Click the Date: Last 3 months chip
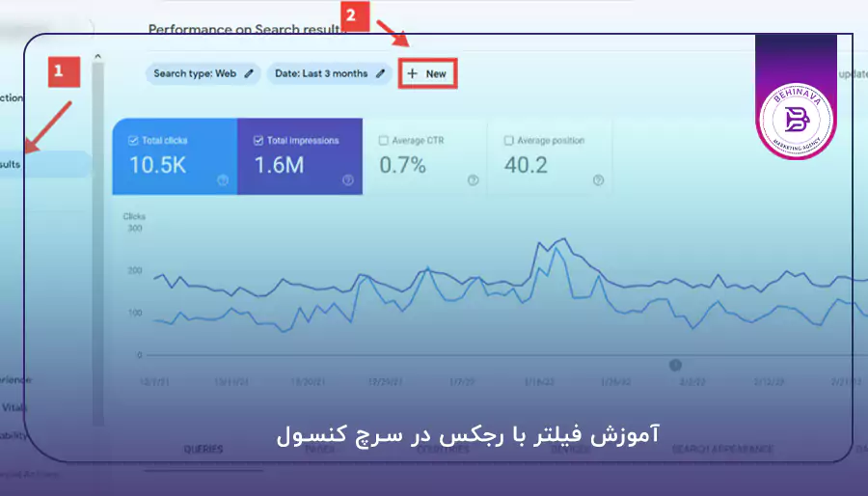Viewport: 868px width, 496px height. click(330, 73)
